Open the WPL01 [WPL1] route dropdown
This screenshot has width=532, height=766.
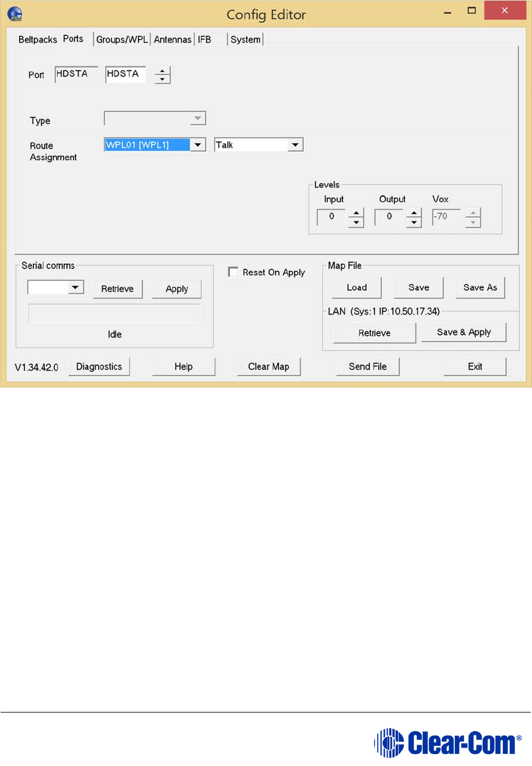(x=198, y=145)
